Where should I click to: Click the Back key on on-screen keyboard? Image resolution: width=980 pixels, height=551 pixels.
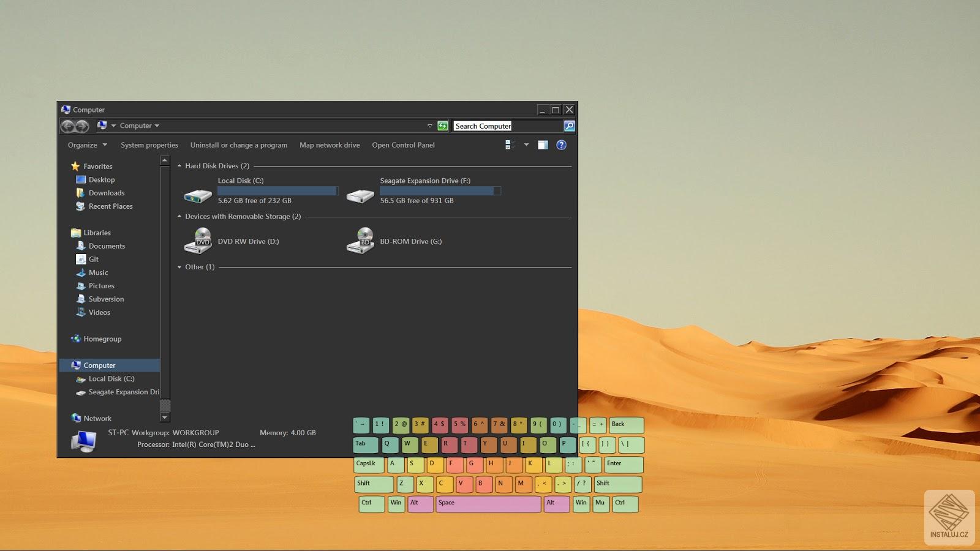[626, 425]
